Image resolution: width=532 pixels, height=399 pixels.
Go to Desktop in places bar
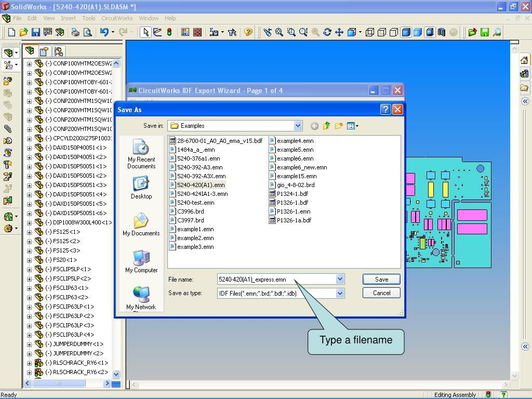(141, 188)
